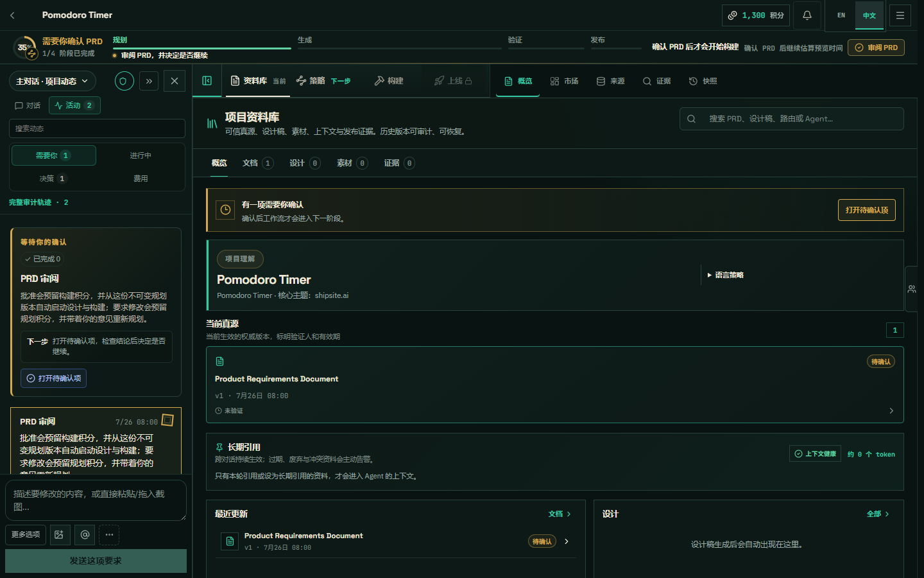Click the shield icon in chat header
The width and height of the screenshot is (924, 578).
point(124,81)
